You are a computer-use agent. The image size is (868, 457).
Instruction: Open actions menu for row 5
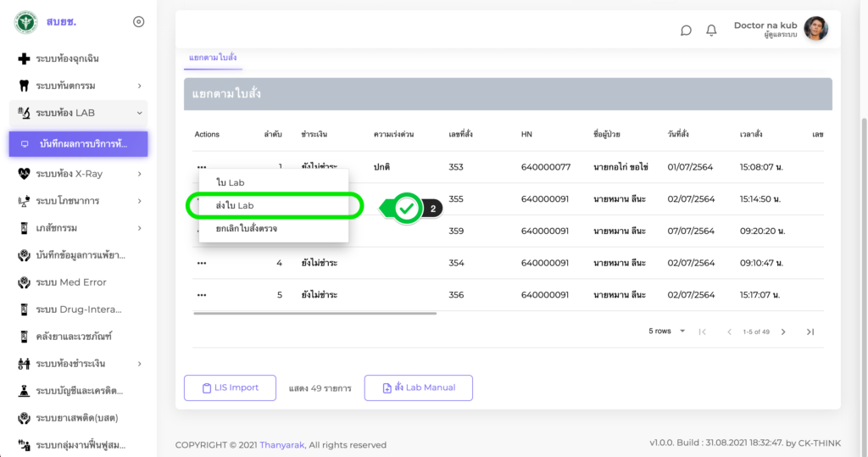(202, 295)
